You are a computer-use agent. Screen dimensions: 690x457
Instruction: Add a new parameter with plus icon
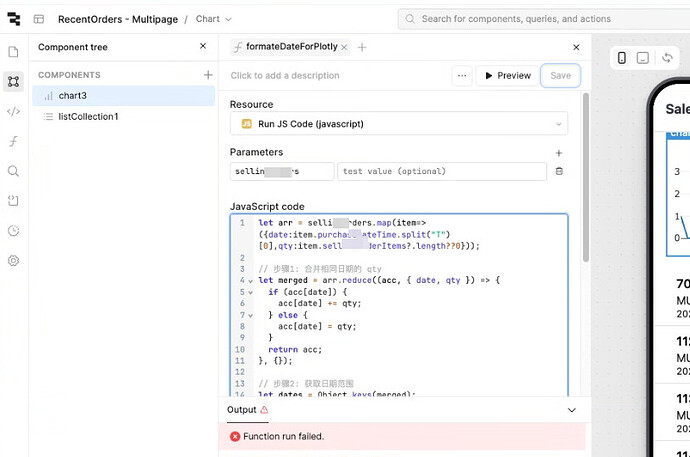[559, 153]
